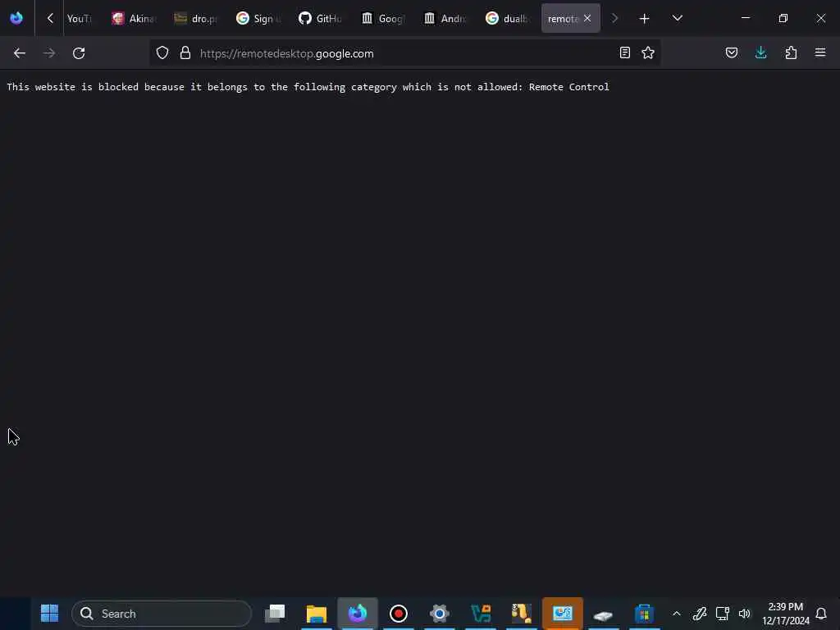This screenshot has width=840, height=630.
Task: Open Microsoft Store from taskbar
Action: (x=645, y=614)
